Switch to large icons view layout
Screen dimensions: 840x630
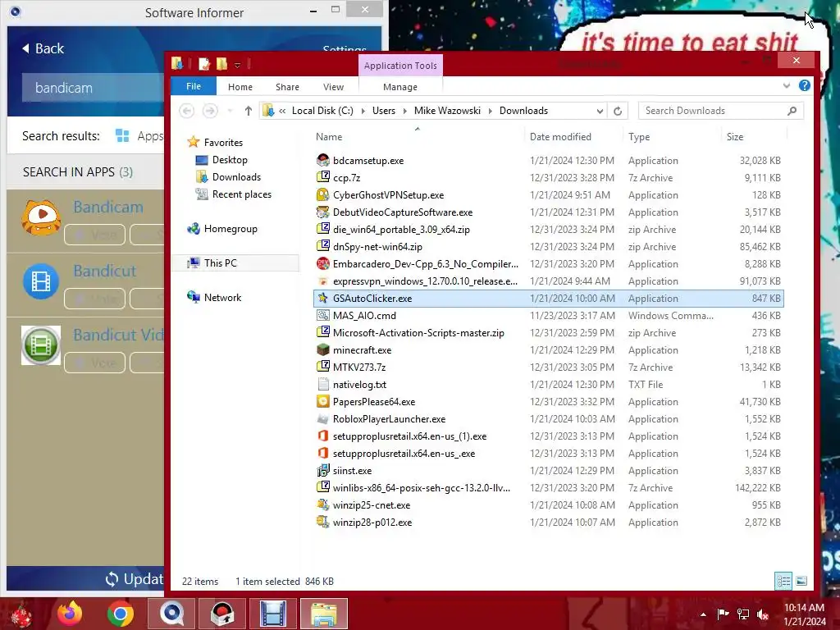pos(801,581)
